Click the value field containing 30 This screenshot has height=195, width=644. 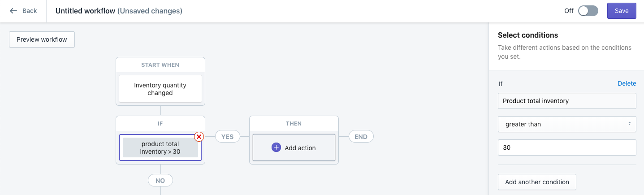click(x=566, y=147)
